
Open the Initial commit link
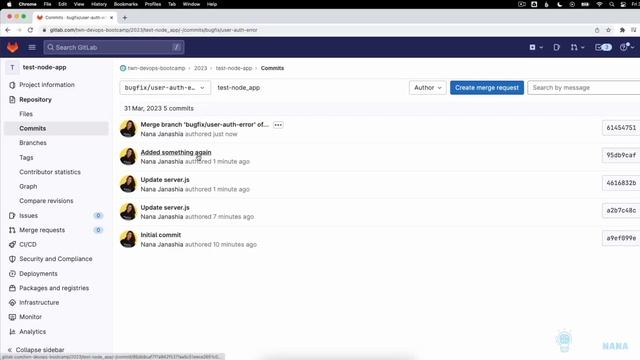[x=161, y=235]
